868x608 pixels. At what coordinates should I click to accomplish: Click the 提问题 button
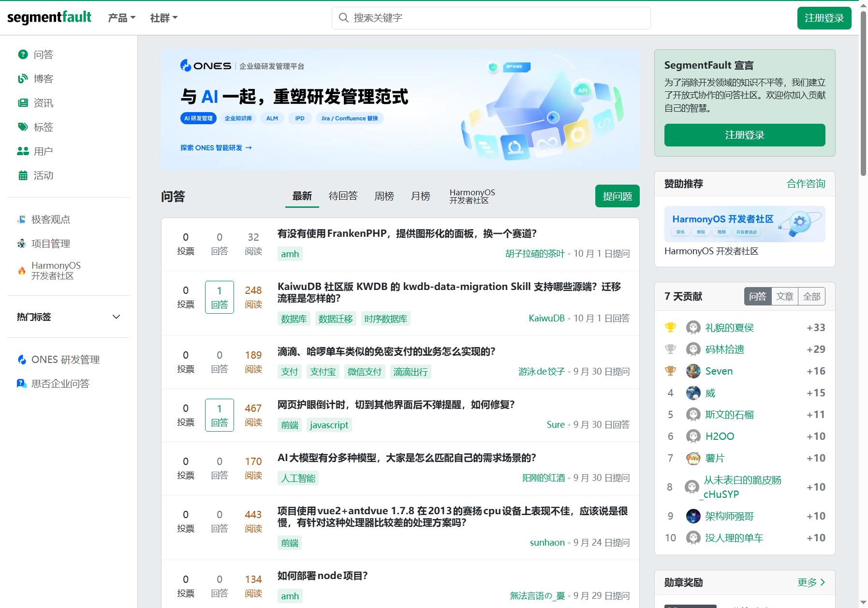(x=618, y=196)
